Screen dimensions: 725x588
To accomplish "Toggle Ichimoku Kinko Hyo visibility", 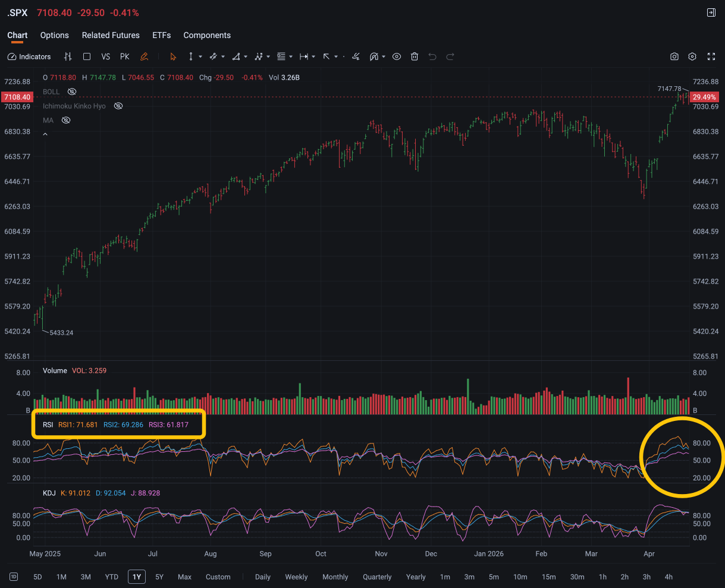I will (x=118, y=106).
